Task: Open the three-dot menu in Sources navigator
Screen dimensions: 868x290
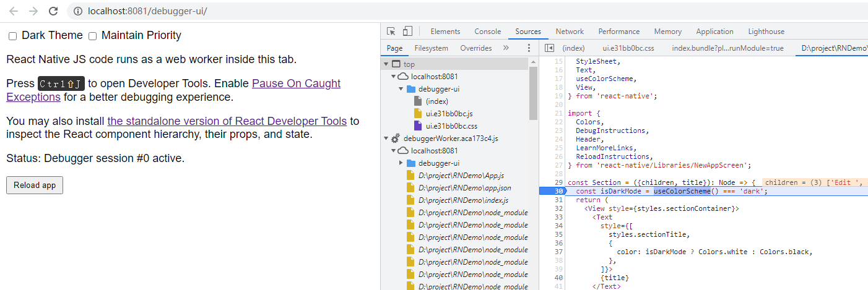Action: click(x=529, y=48)
